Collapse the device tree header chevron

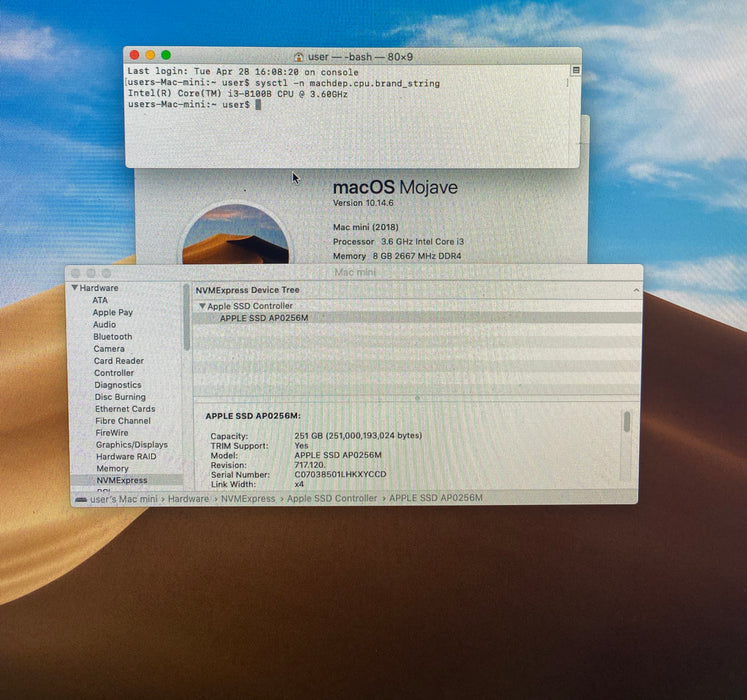[636, 290]
